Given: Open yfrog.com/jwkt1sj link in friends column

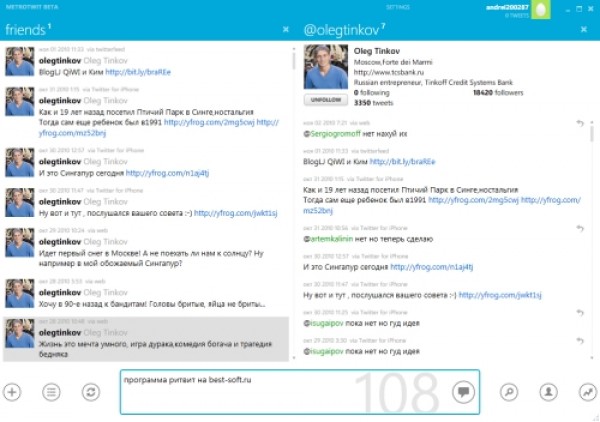Looking at the screenshot, I should pos(236,213).
